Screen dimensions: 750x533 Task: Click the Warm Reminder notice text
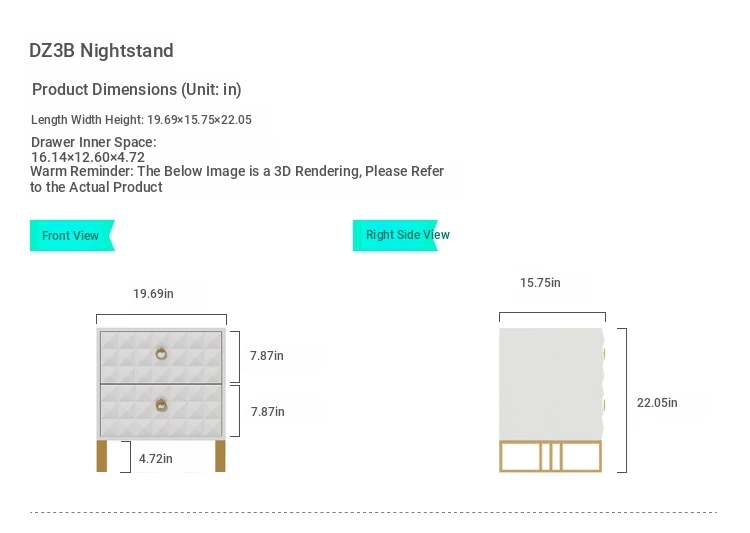(x=237, y=179)
